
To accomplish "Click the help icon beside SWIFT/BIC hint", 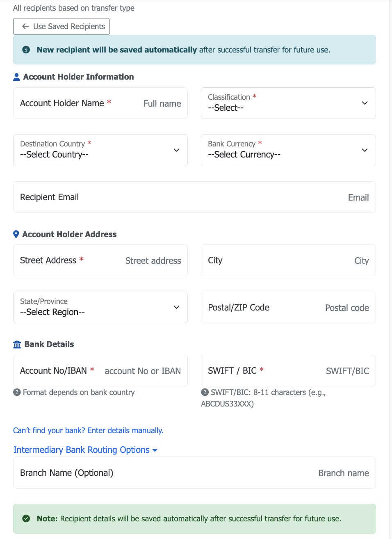I will (205, 392).
